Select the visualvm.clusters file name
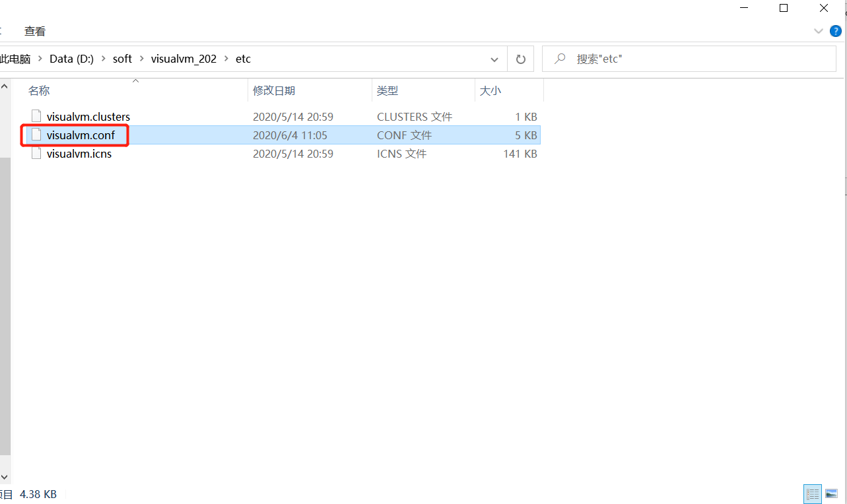 [x=88, y=117]
